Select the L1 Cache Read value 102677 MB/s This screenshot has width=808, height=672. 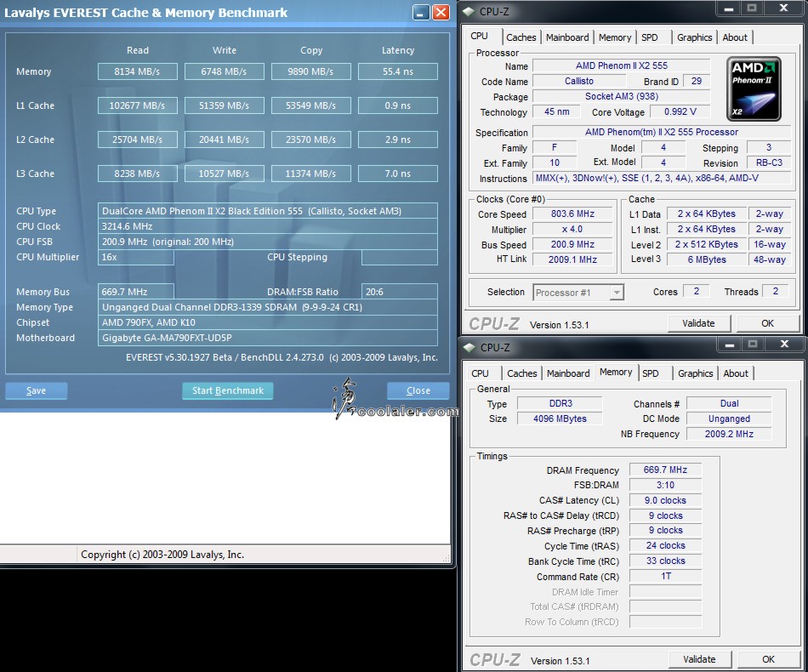[138, 105]
